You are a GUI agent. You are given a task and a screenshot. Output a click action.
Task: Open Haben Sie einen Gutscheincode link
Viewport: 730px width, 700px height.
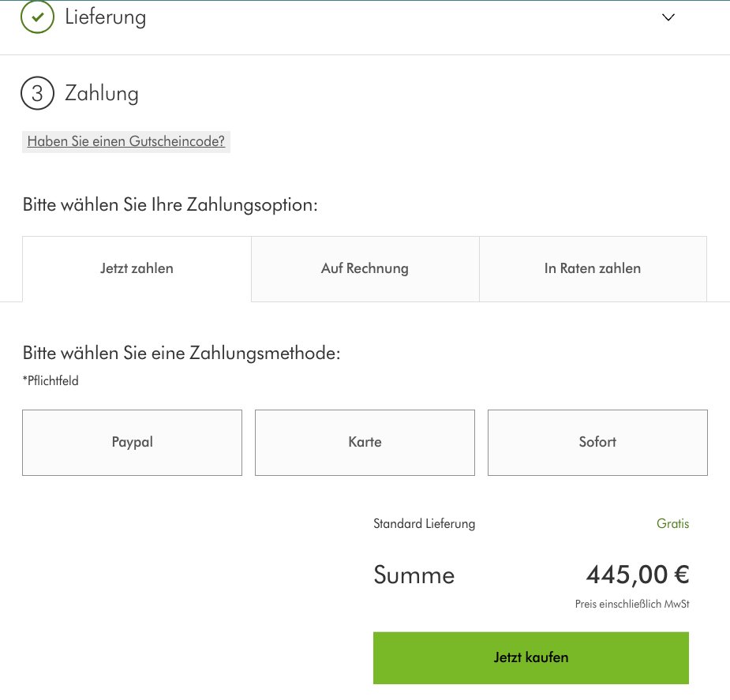tap(125, 141)
